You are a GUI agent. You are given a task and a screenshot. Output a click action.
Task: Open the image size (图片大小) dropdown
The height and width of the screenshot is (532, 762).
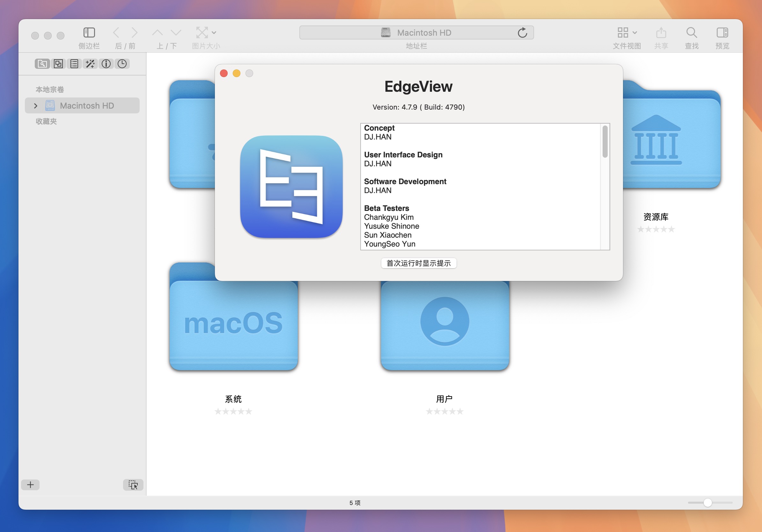pos(206,32)
